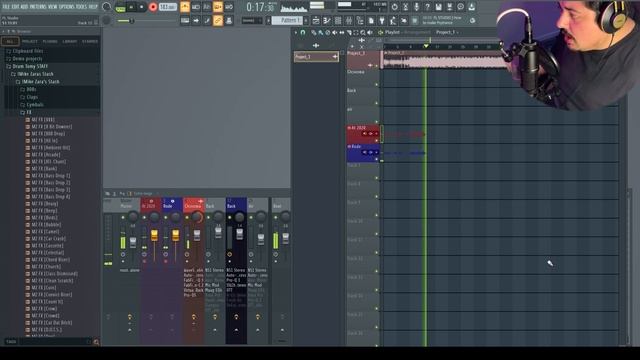Viewport: 640px width, 360px height.
Task: Open the OPTIONS menu
Action: [x=67, y=7]
